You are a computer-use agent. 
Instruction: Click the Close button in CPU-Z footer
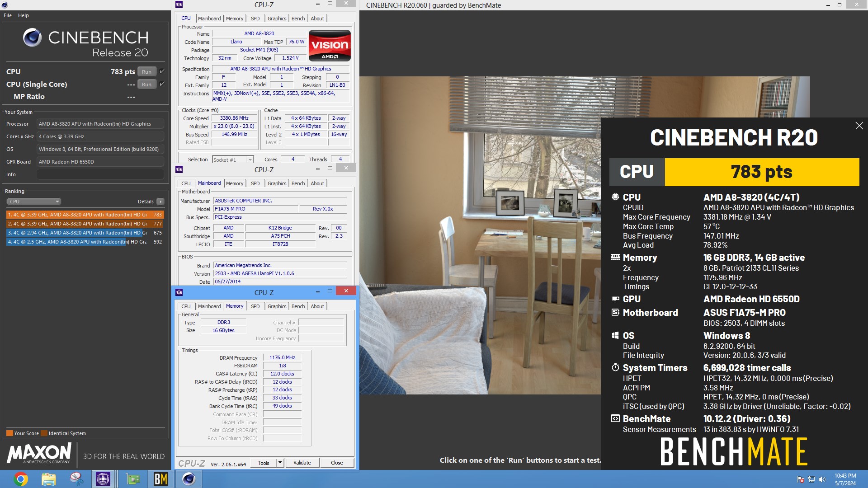coord(337,463)
